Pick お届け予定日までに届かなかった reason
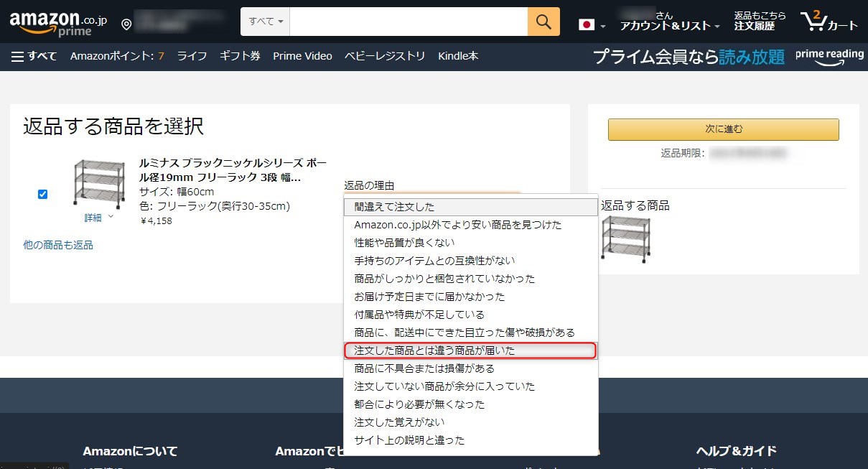This screenshot has width=868, height=469. [471, 297]
